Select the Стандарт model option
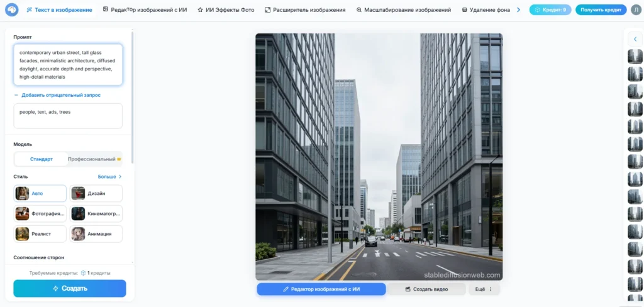 41,159
